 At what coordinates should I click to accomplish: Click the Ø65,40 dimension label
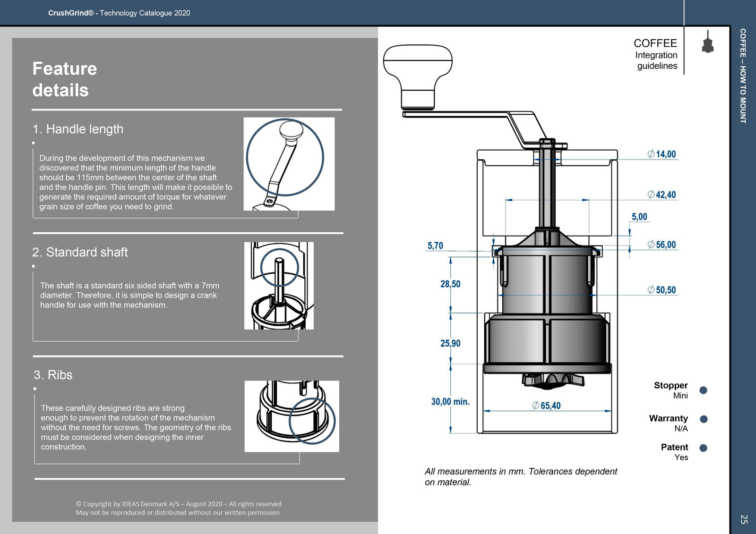coord(546,406)
